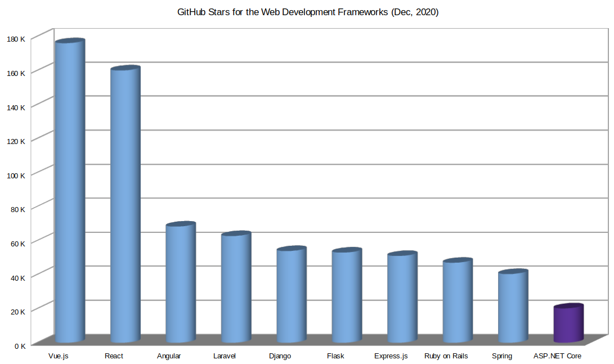Image resolution: width=614 pixels, height=364 pixels.
Task: Click the 20 K y-axis value
Action: (x=18, y=312)
